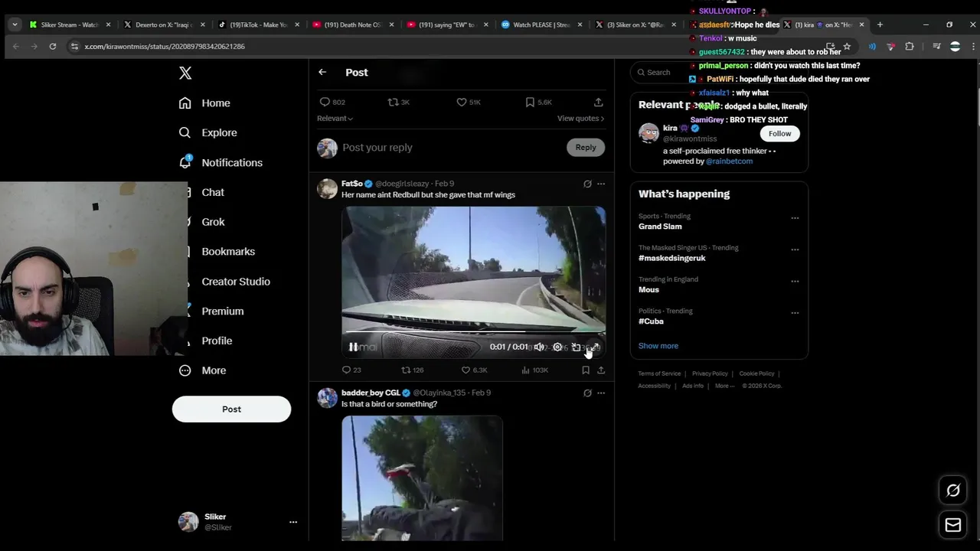Screen dimensions: 980x551
Task: Open the bird video thumbnail in badder_boy's reply
Action: click(422, 478)
